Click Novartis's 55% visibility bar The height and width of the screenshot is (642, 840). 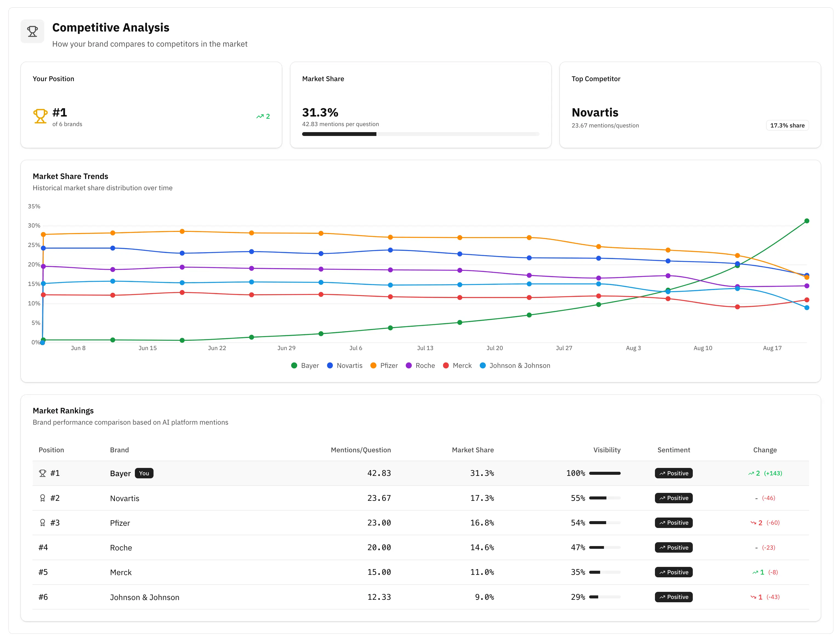(605, 498)
